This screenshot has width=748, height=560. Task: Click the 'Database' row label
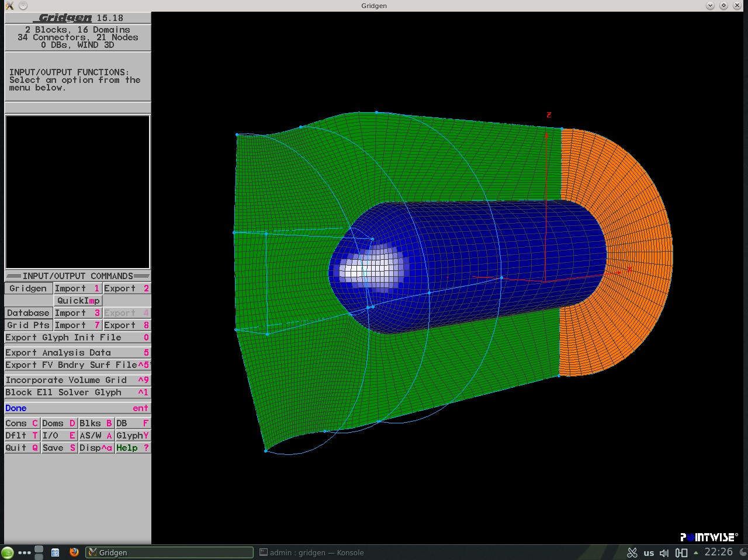click(29, 313)
